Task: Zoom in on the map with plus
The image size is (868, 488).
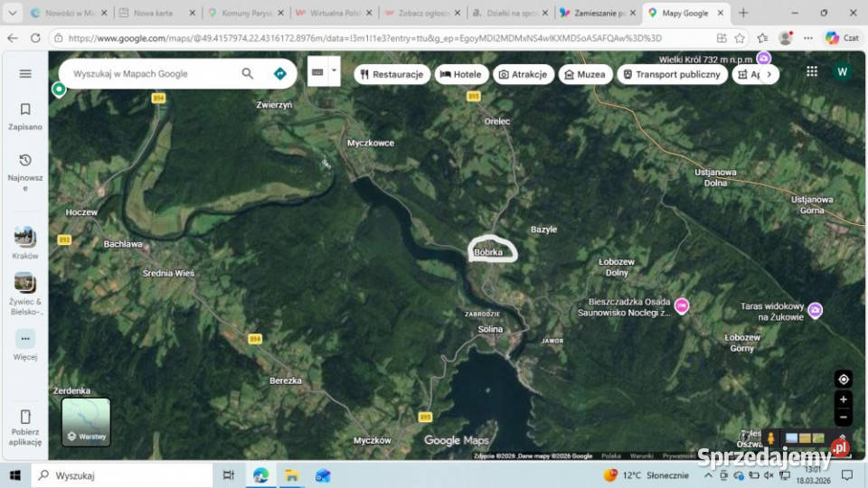Action: (x=843, y=399)
